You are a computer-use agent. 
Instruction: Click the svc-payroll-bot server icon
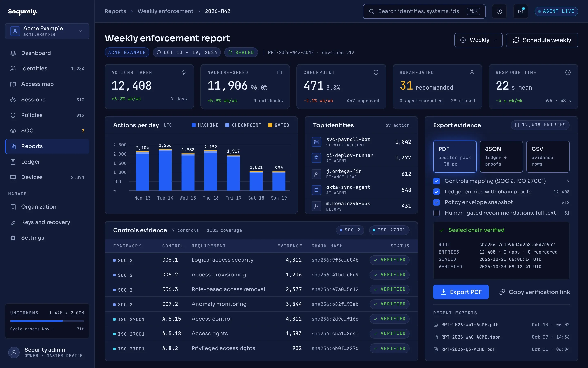click(316, 142)
